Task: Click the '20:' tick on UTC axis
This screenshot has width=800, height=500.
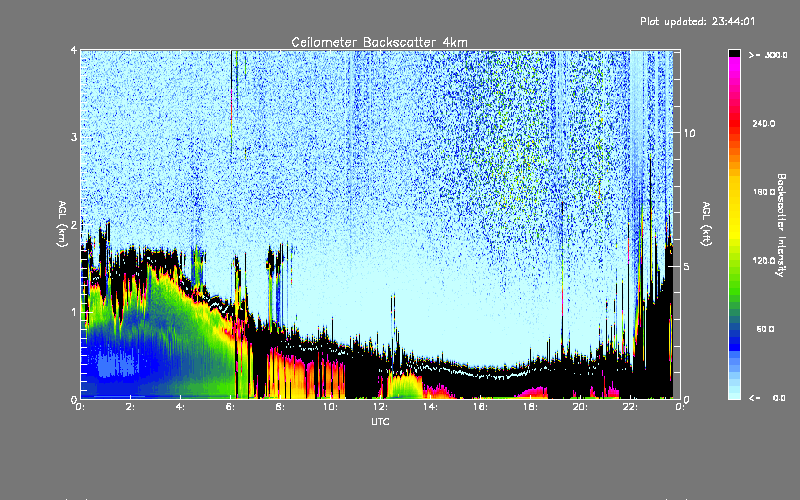Action: coord(580,407)
